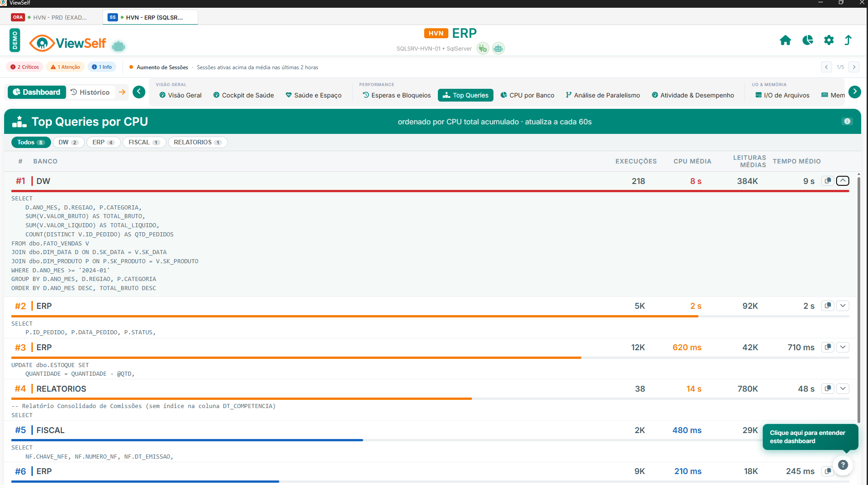Click the 14 s CPU value of RELATORIOS
This screenshot has height=485, width=868.
694,388
